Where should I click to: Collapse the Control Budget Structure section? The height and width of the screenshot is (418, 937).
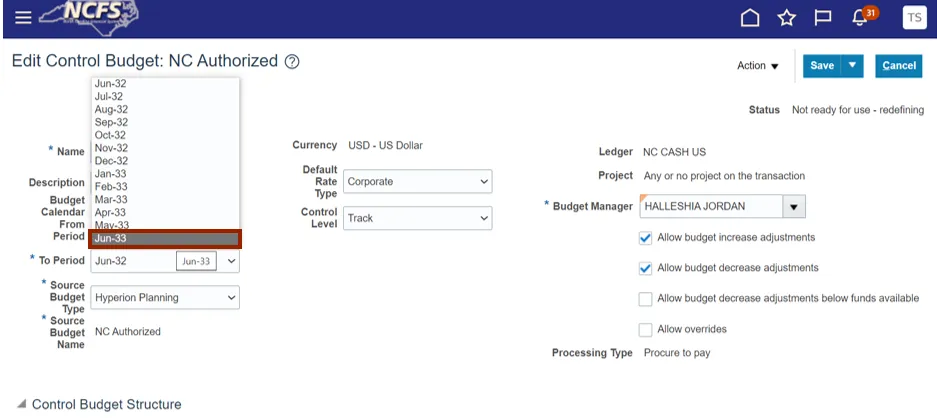[22, 404]
